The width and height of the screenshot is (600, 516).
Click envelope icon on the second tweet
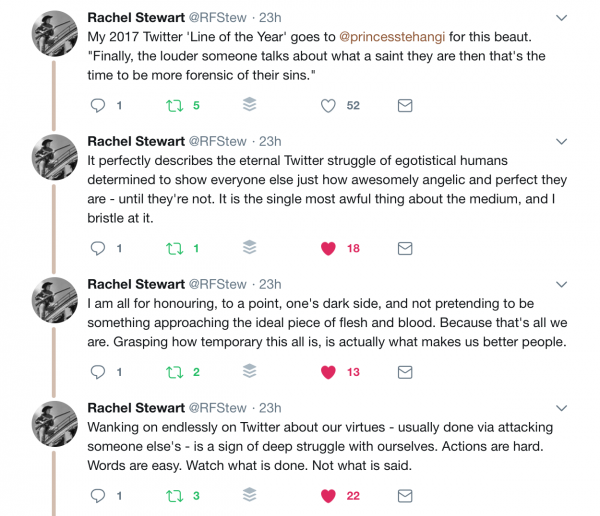pos(405,248)
